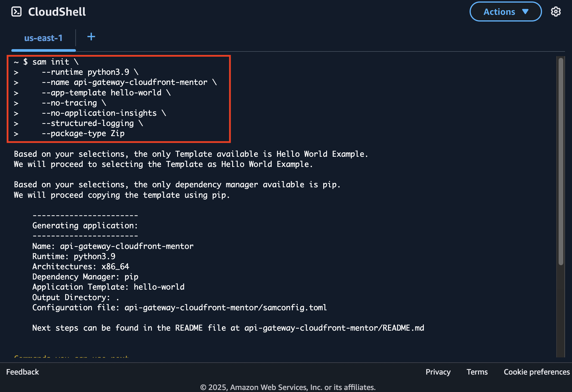The width and height of the screenshot is (572, 392).
Task: Click scrollbar track below the thumb
Action: [561, 311]
